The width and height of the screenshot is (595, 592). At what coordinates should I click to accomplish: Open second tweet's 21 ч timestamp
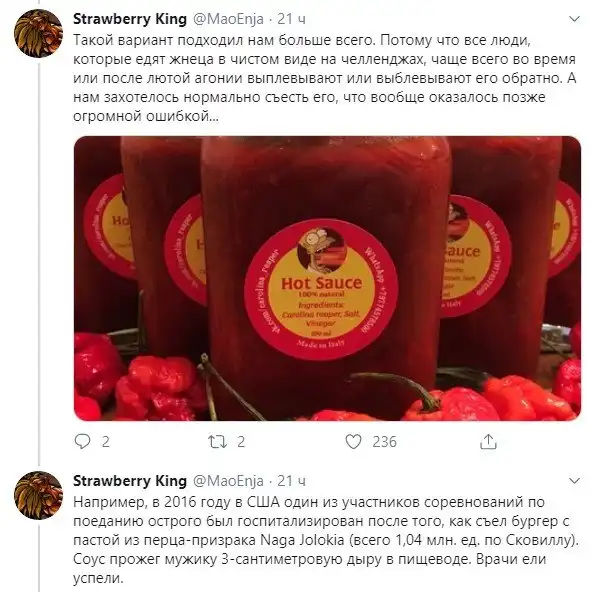[x=291, y=481]
